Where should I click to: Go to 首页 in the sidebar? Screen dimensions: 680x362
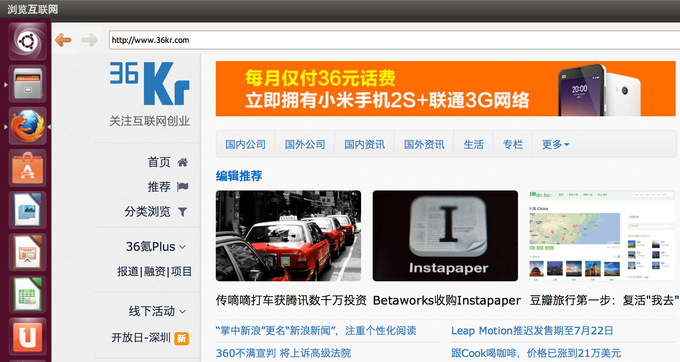click(159, 162)
